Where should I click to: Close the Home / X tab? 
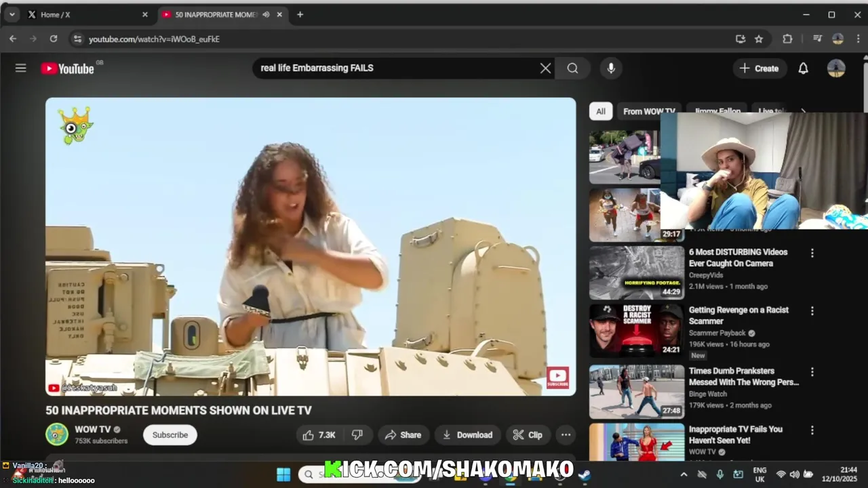point(144,14)
